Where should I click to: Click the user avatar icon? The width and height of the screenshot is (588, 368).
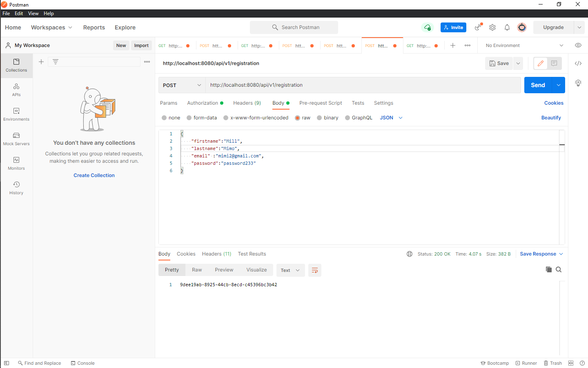[x=522, y=27]
